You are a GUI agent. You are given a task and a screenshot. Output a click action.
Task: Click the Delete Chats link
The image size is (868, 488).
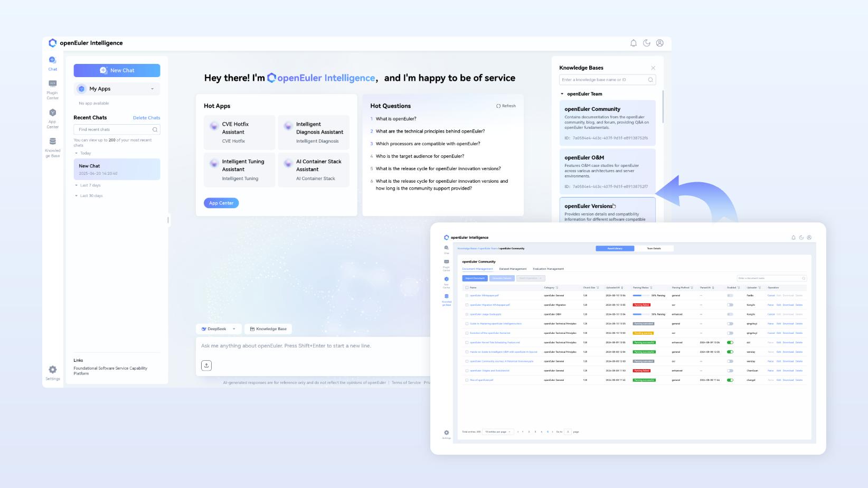point(146,118)
